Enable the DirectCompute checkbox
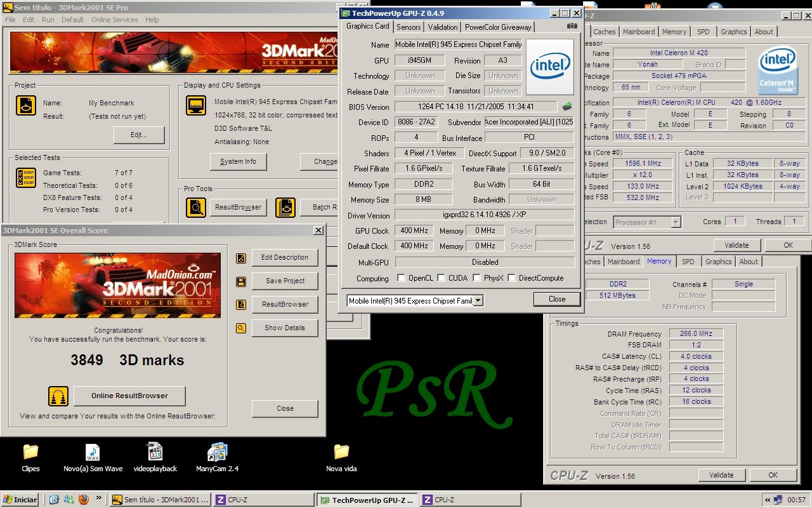Viewport: 812px width, 508px height. [x=511, y=278]
